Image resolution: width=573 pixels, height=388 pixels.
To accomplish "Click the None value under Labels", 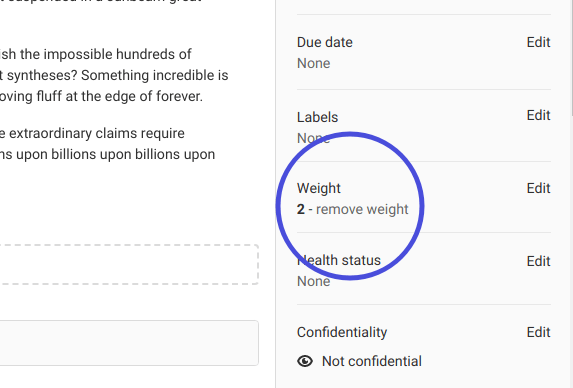I will 314,138.
